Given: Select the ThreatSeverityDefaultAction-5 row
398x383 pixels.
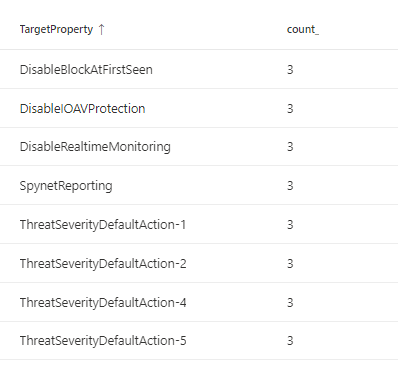Looking at the screenshot, I should coord(199,341).
